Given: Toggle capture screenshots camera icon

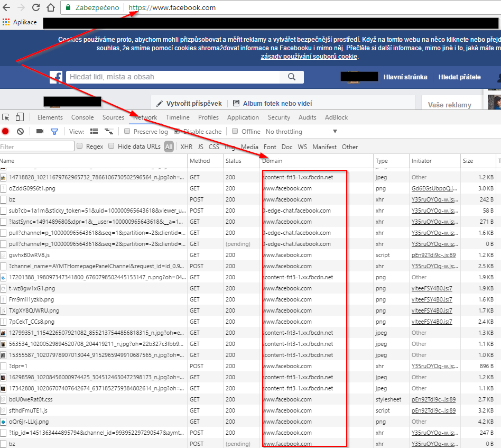Looking at the screenshot, I should [x=40, y=131].
